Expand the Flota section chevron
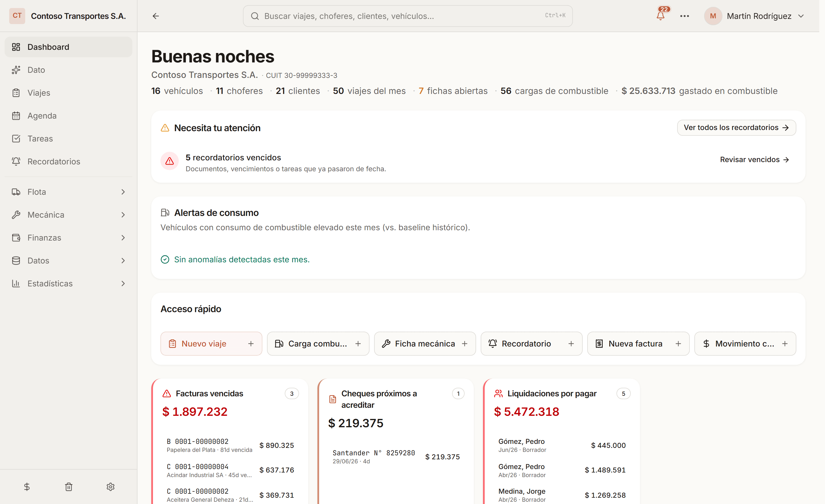Image resolution: width=825 pixels, height=504 pixels. tap(123, 192)
